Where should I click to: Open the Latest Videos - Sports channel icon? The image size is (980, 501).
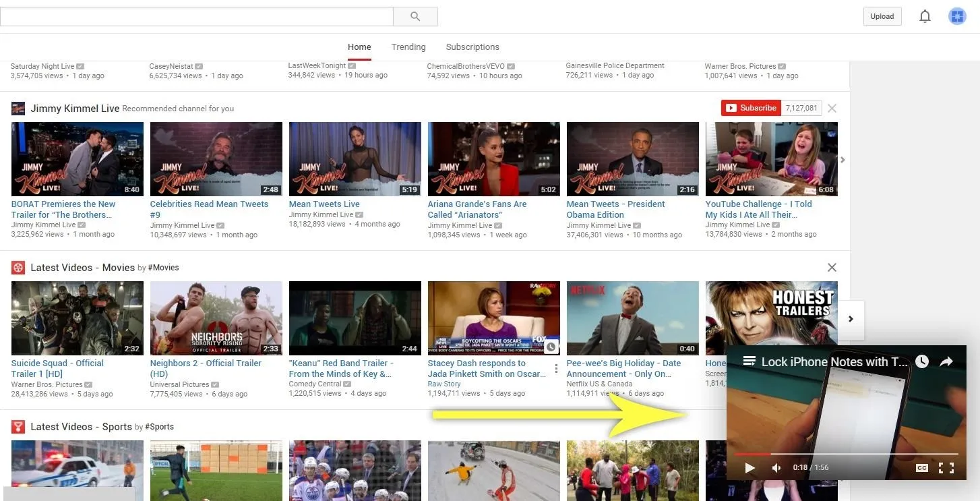[x=18, y=427]
